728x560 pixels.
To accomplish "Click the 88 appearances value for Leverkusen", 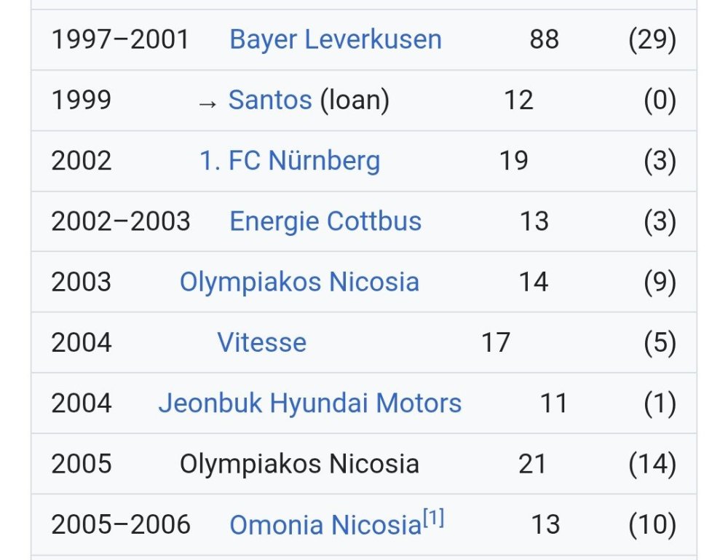I will [x=544, y=39].
